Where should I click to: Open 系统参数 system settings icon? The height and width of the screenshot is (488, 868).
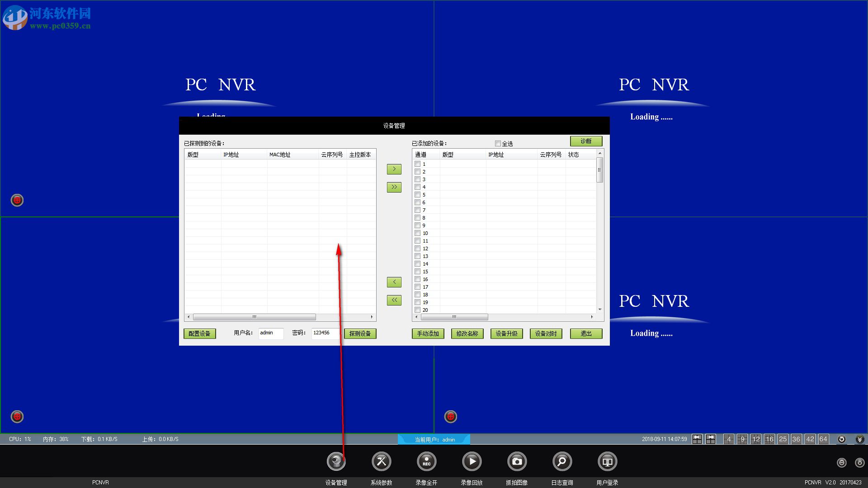[381, 461]
